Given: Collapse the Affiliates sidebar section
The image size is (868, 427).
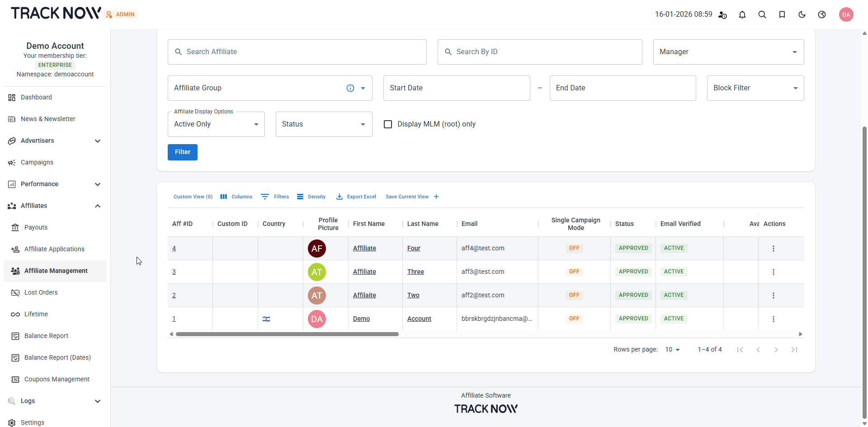Looking at the screenshot, I should coord(98,206).
